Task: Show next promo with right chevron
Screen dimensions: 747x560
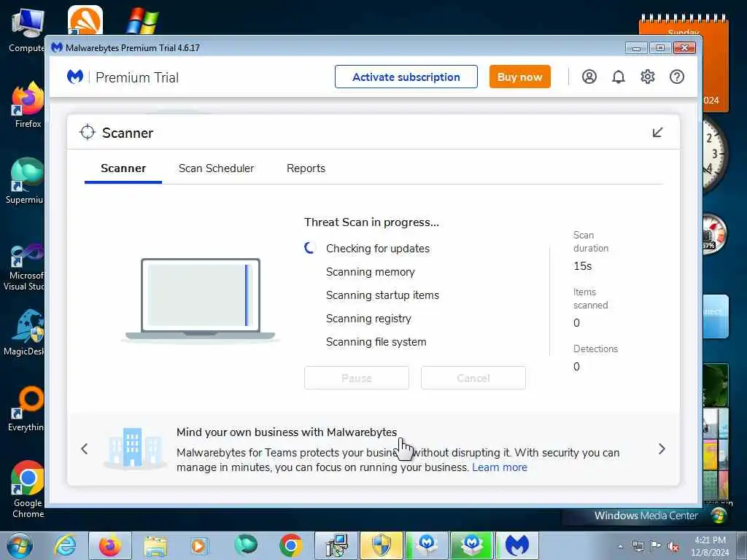Action: 662,448
